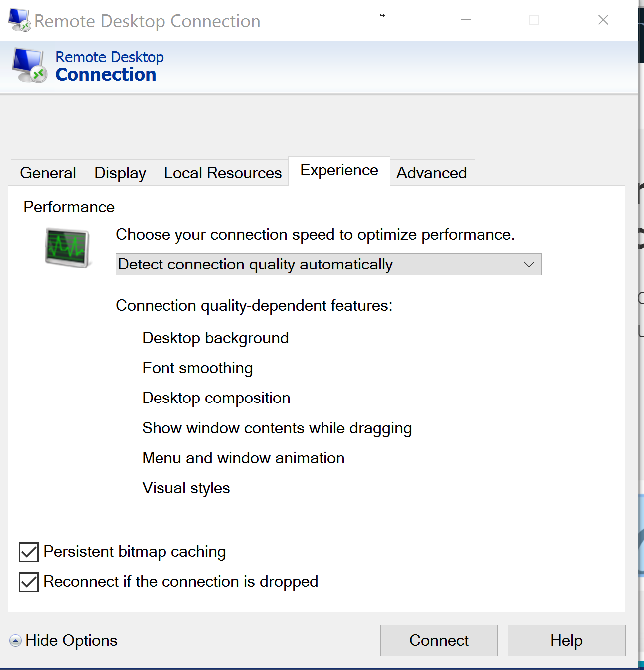Close the Remote Desktop Connection window
Image resolution: width=644 pixels, height=670 pixels.
pos(603,20)
